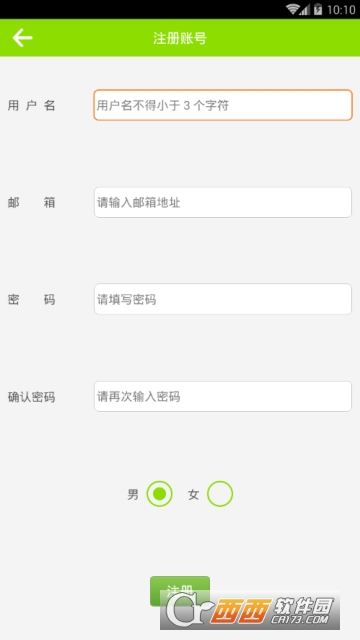Tap the cellular signal icon

coord(304,9)
